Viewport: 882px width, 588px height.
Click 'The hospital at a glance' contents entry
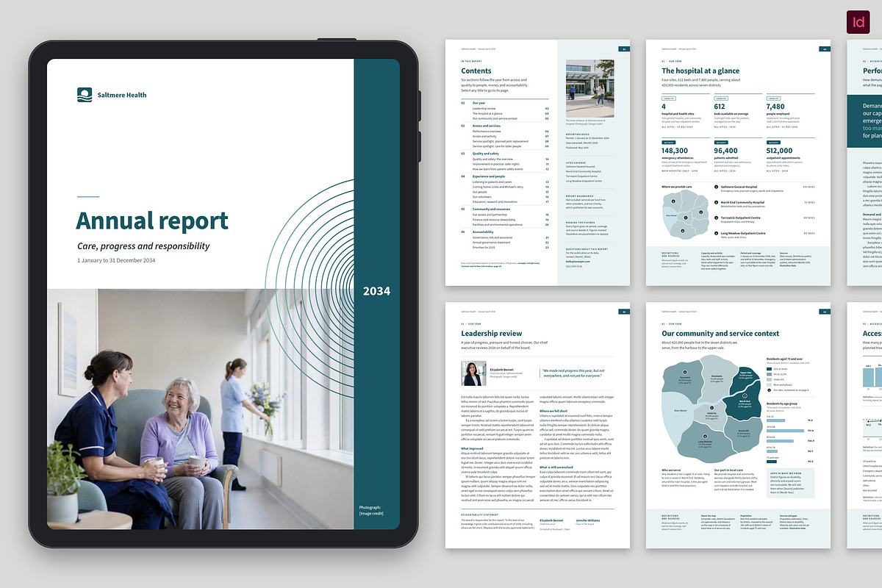(x=488, y=113)
